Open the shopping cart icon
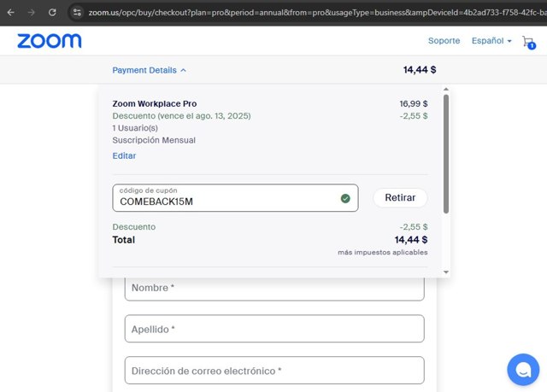This screenshot has width=547, height=392. pos(527,42)
